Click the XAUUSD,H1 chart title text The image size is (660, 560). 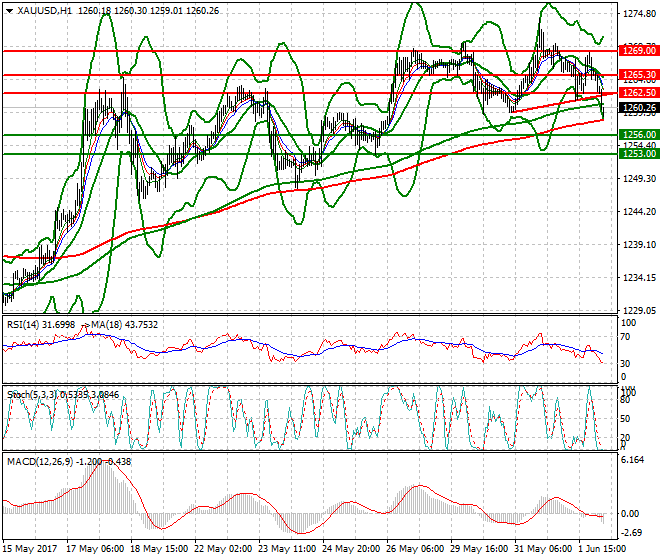pos(45,11)
